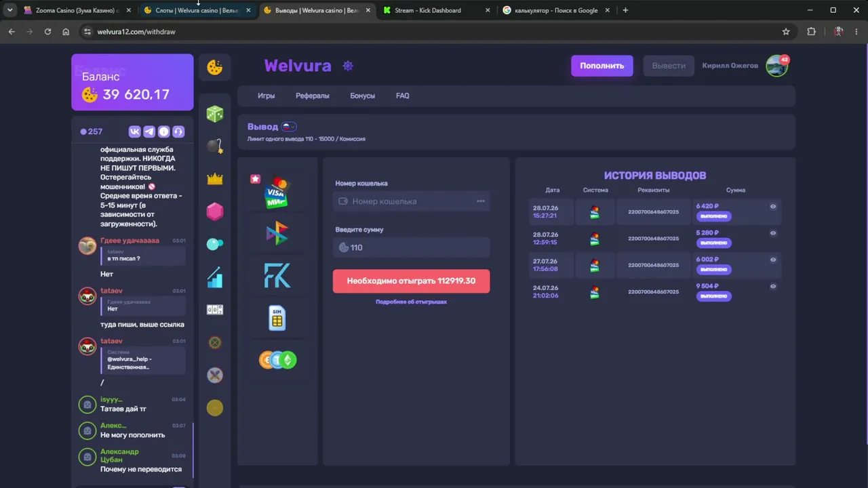Open the user profile avatar with badge

(x=777, y=66)
